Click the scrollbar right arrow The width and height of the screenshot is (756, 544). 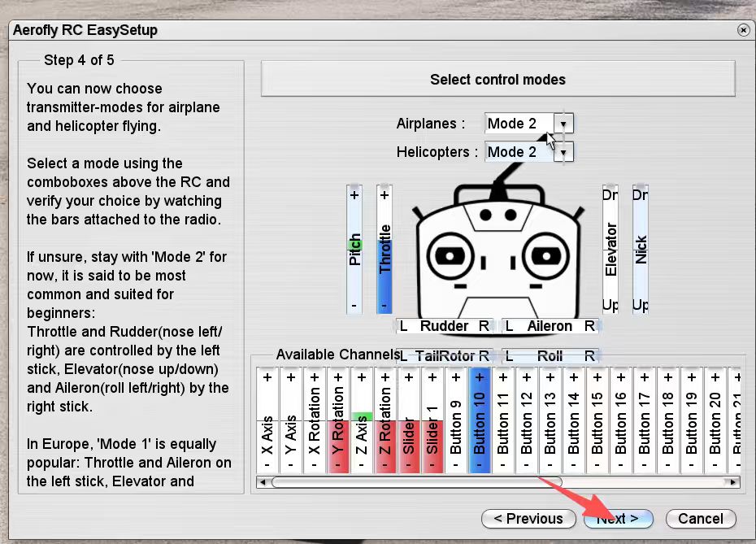point(734,482)
